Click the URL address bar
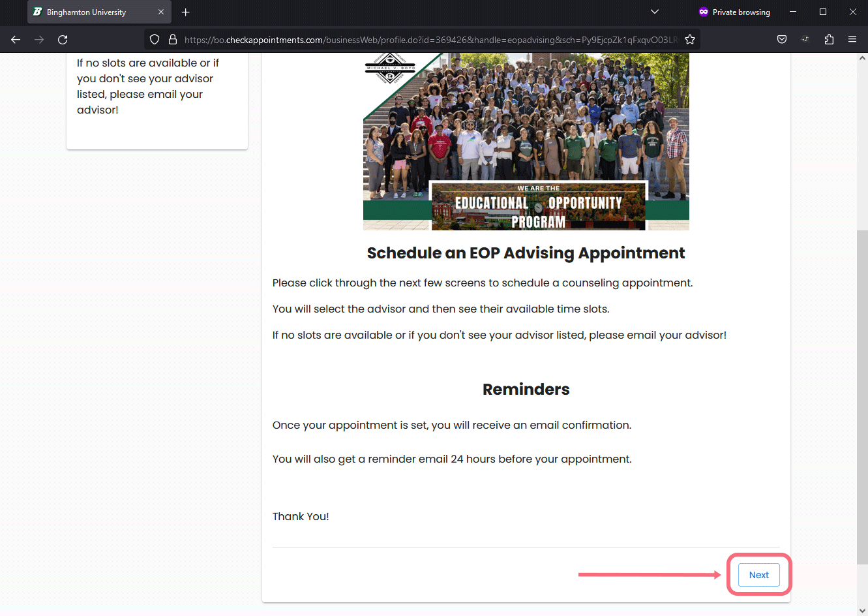The height and width of the screenshot is (616, 868). tap(430, 40)
